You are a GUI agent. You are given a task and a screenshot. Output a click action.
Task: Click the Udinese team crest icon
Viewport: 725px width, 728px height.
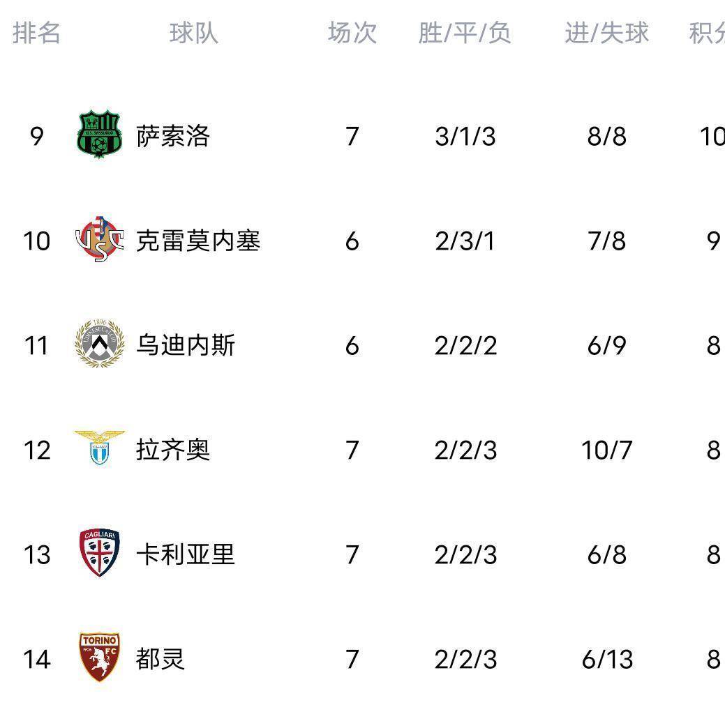click(x=99, y=344)
